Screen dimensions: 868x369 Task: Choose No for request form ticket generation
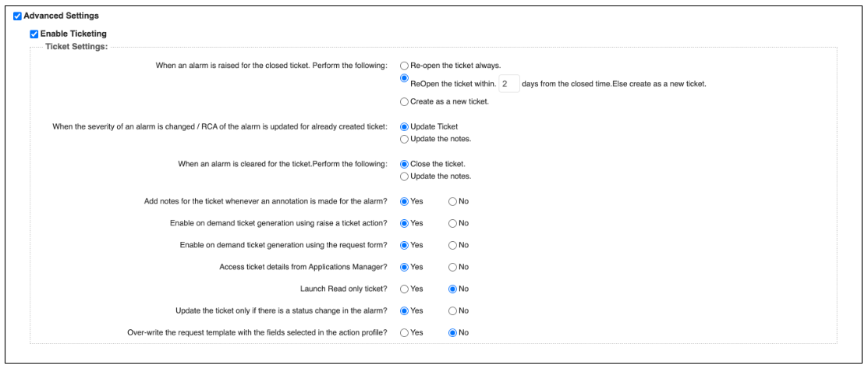pyautogui.click(x=453, y=245)
